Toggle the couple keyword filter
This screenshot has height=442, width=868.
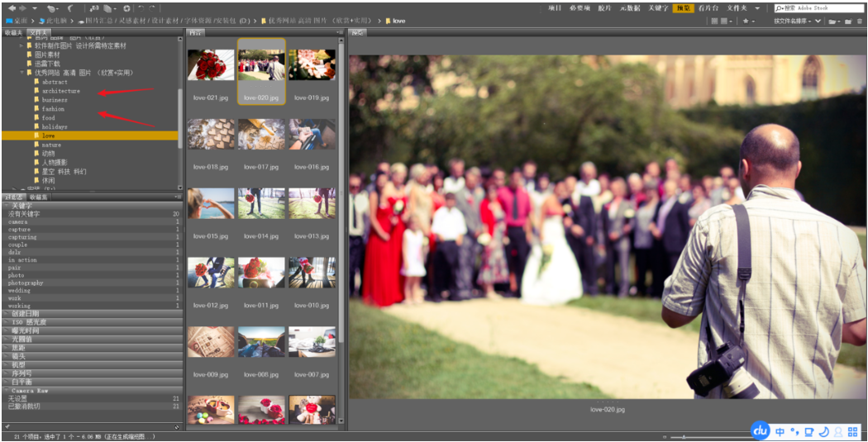click(92, 245)
